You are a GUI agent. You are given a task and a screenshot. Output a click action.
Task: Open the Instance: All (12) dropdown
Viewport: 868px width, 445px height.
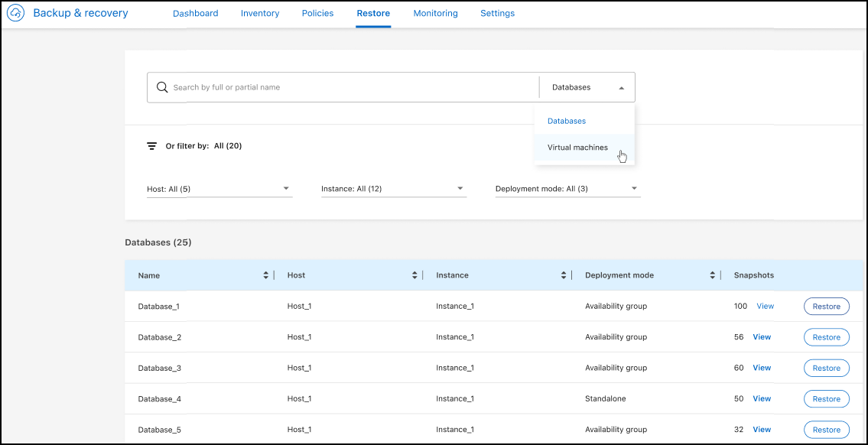[x=460, y=188]
